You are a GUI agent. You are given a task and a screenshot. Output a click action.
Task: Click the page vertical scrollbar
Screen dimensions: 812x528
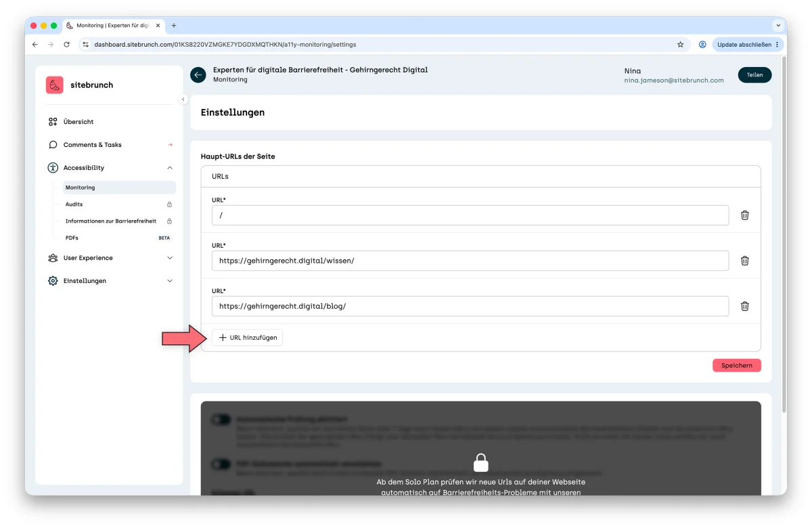[x=784, y=234]
